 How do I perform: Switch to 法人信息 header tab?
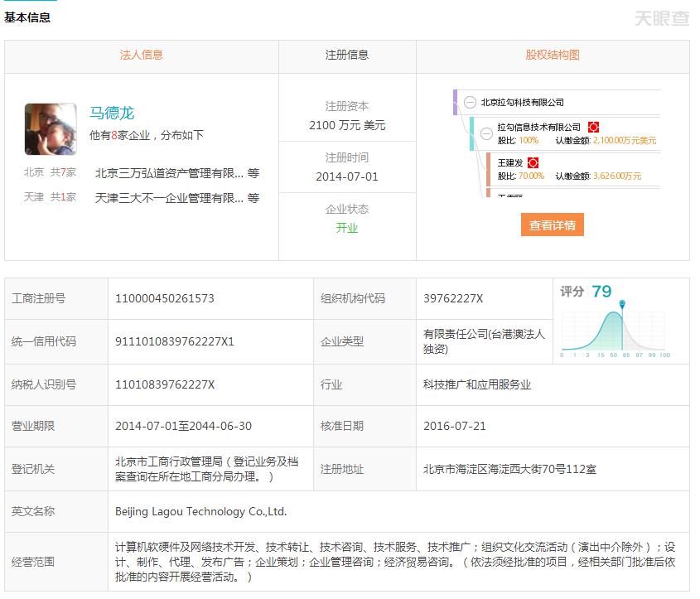141,55
